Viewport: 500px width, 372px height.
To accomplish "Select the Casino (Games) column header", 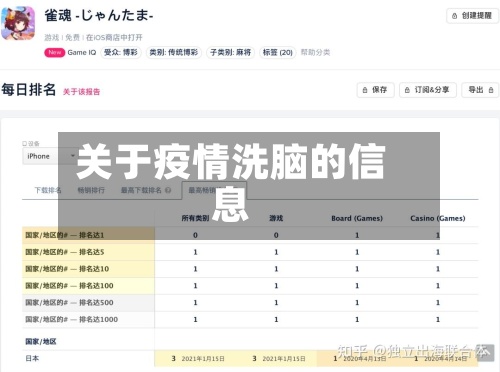I will 438,218.
